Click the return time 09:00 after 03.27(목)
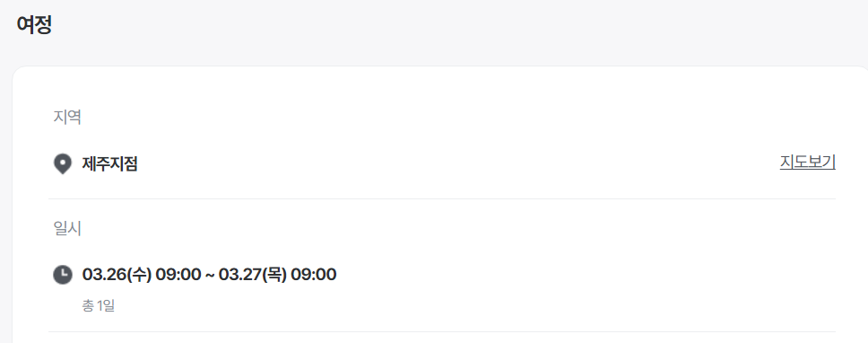The image size is (868, 343). point(313,274)
